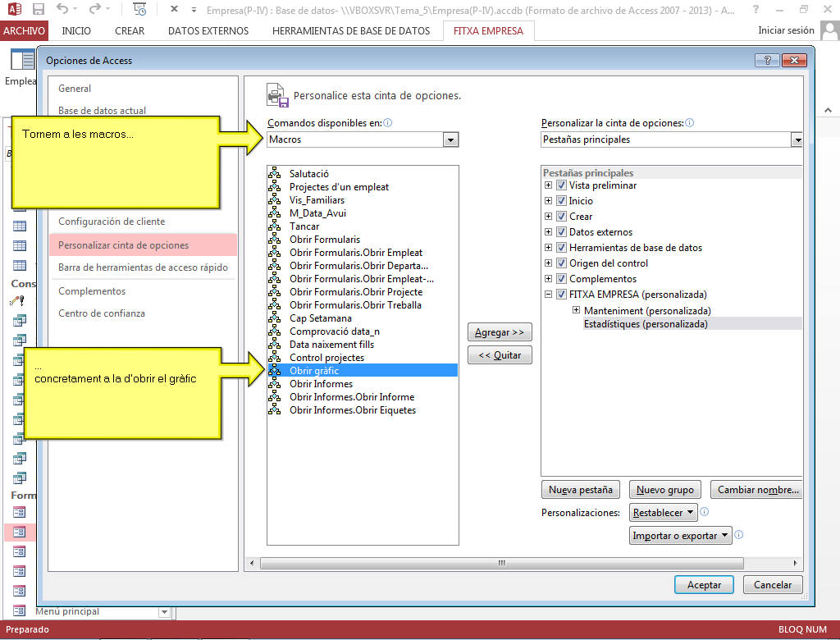Click the user account avatar icon
Screen dimensions: 840x640
pyautogui.click(x=830, y=30)
